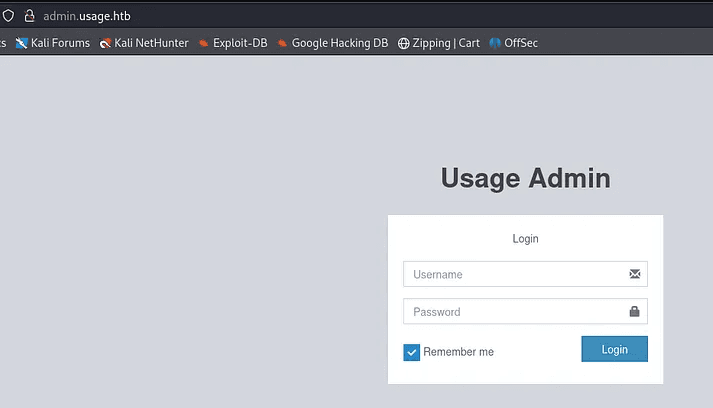Click the lock icon in Password field
The image size is (713, 408).
pyautogui.click(x=634, y=311)
